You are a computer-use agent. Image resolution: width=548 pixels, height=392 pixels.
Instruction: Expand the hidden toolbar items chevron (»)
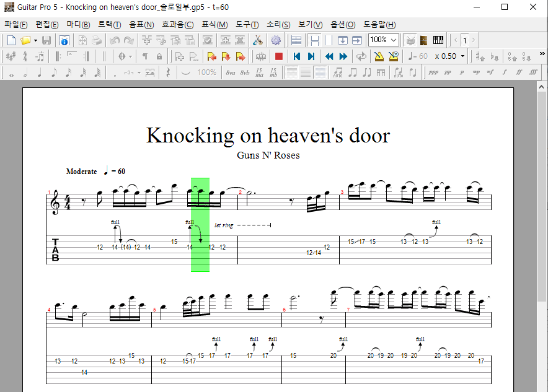point(542,53)
